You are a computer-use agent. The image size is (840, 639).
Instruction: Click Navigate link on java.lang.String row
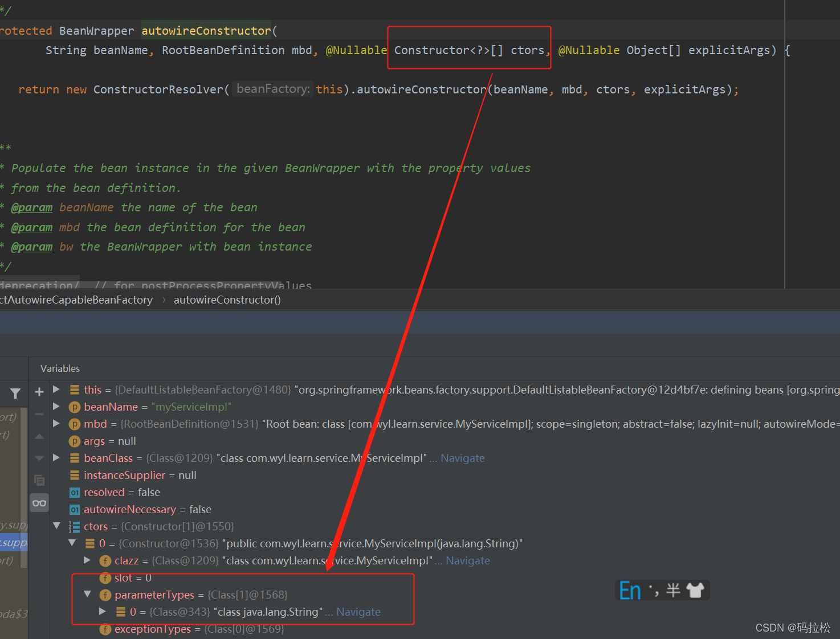358,612
